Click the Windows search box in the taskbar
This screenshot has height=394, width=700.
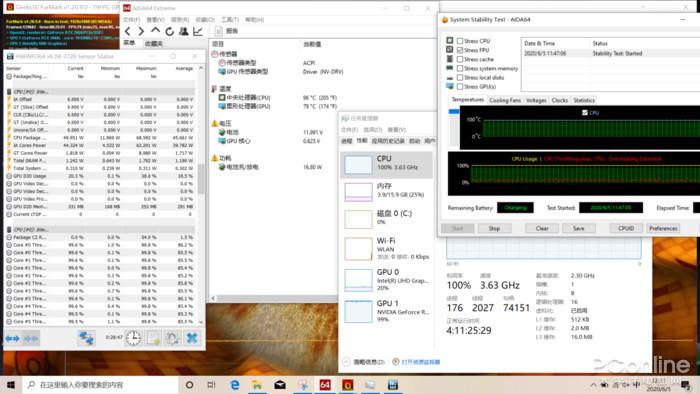(100, 385)
